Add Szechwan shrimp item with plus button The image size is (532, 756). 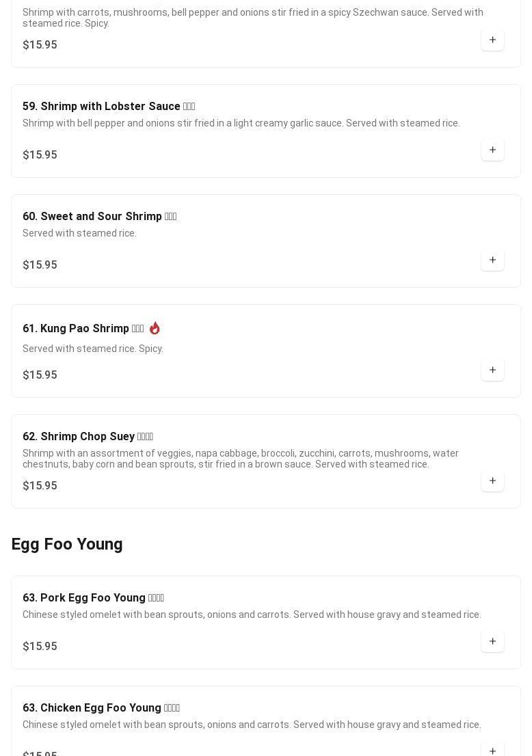pyautogui.click(x=492, y=40)
